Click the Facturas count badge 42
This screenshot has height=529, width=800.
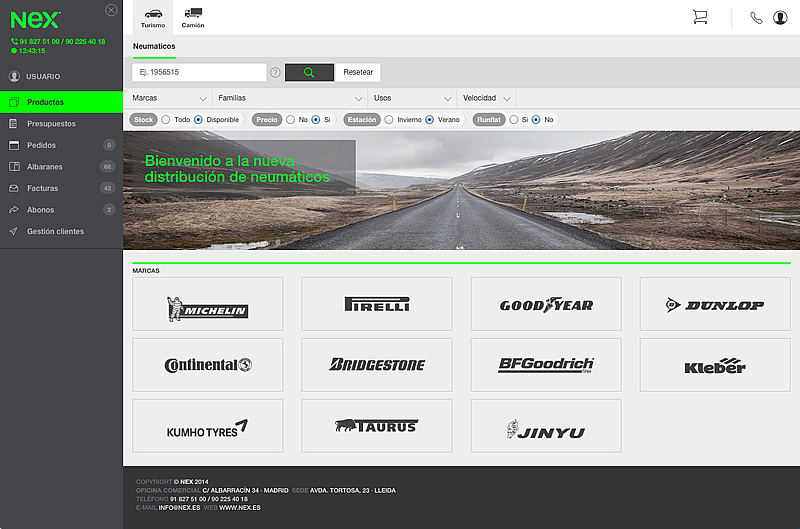click(107, 188)
